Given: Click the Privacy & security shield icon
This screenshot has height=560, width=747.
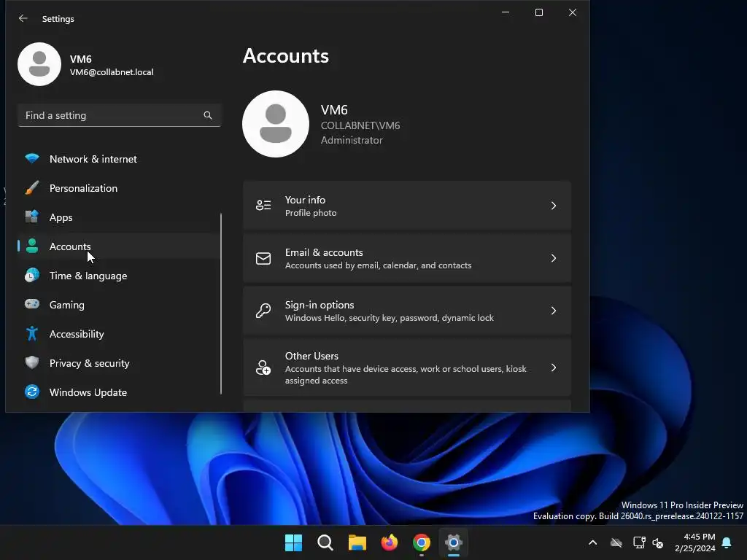Looking at the screenshot, I should [32, 362].
